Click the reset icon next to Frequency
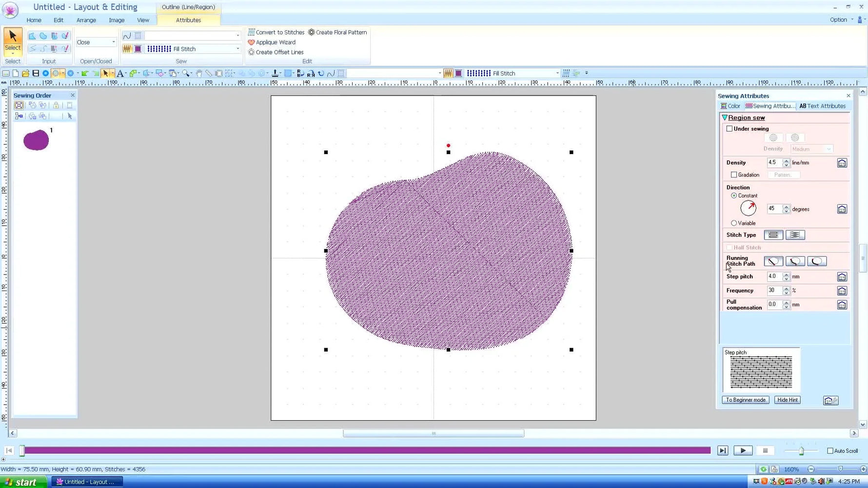Viewport: 868px width, 488px height. tap(842, 291)
